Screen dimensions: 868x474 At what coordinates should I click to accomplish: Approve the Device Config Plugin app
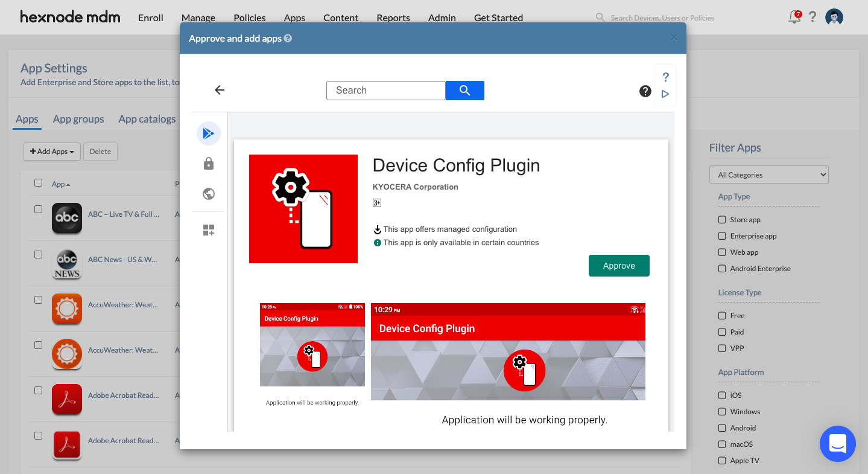619,266
